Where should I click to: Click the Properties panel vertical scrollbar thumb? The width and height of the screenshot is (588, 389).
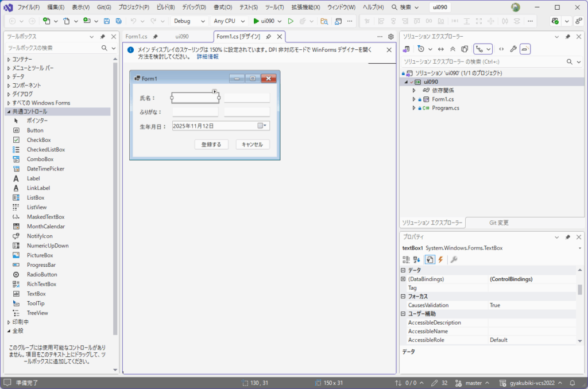pos(579,289)
